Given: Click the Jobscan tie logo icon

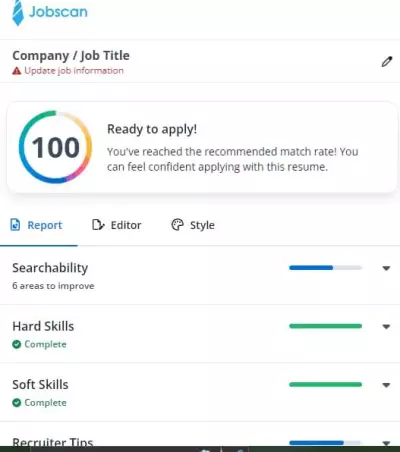Looking at the screenshot, I should [18, 13].
